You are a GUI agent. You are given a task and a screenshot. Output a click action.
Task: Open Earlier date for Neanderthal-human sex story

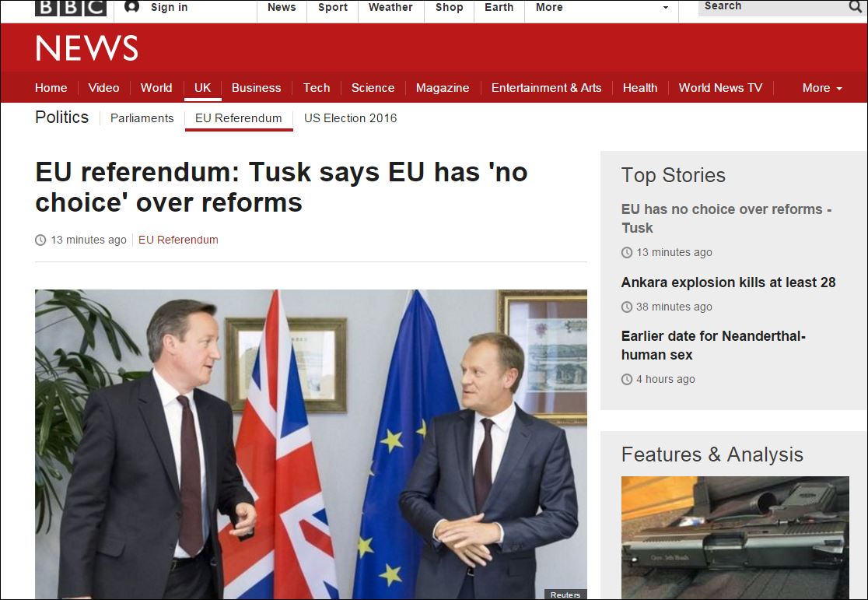pyautogui.click(x=713, y=346)
